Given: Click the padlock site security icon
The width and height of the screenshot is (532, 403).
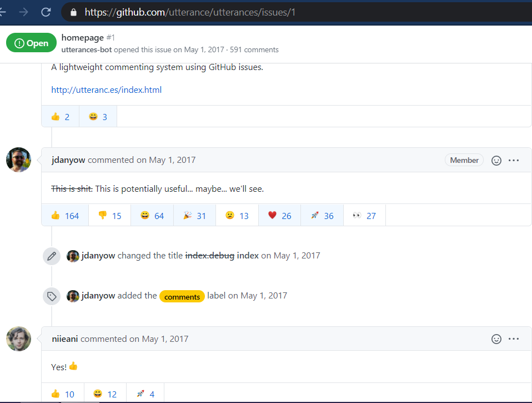Looking at the screenshot, I should (x=73, y=13).
